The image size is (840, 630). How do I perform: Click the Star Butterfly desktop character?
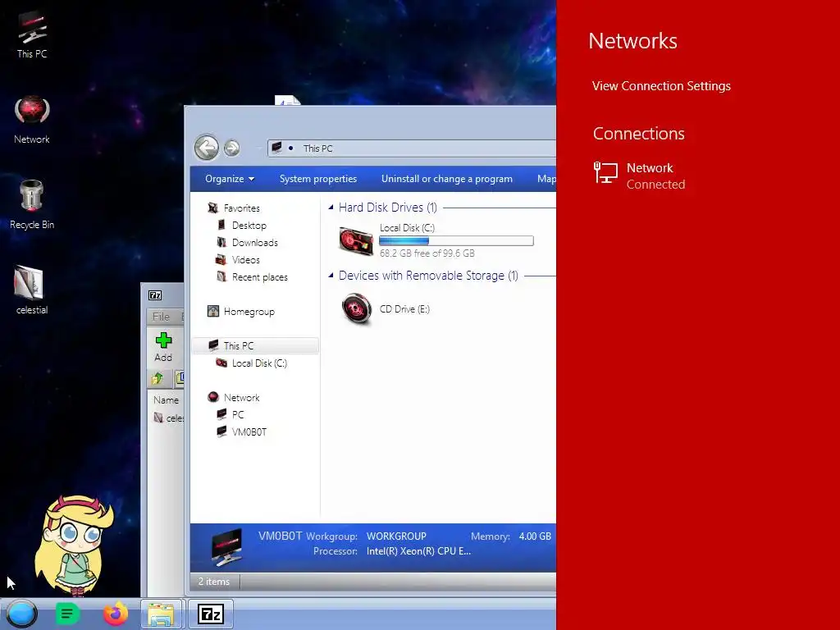pos(74,546)
